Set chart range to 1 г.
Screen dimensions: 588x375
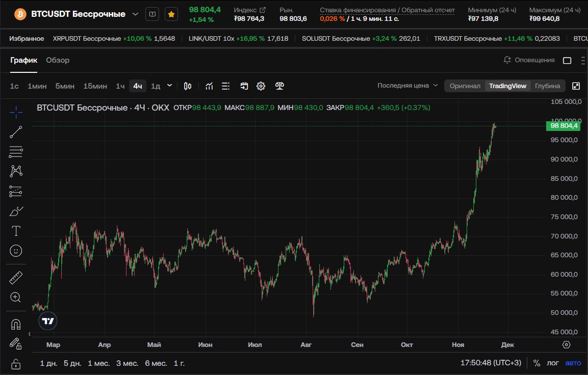pos(179,363)
